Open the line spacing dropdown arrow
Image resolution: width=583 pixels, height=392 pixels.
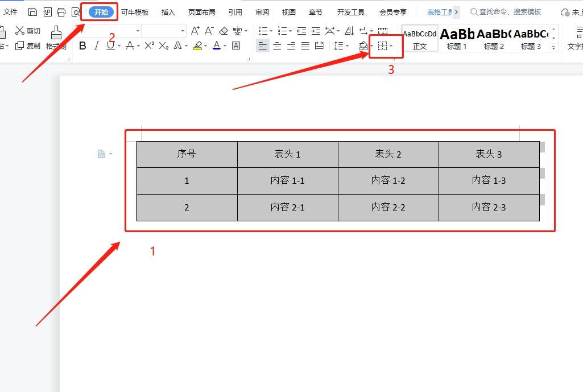(348, 46)
